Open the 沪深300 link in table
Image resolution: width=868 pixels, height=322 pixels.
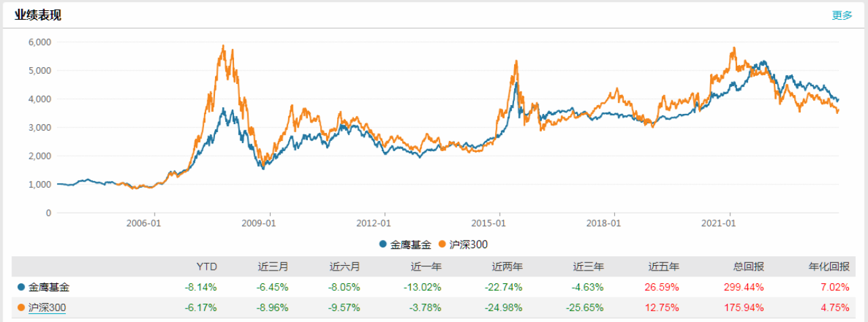pos(47,308)
